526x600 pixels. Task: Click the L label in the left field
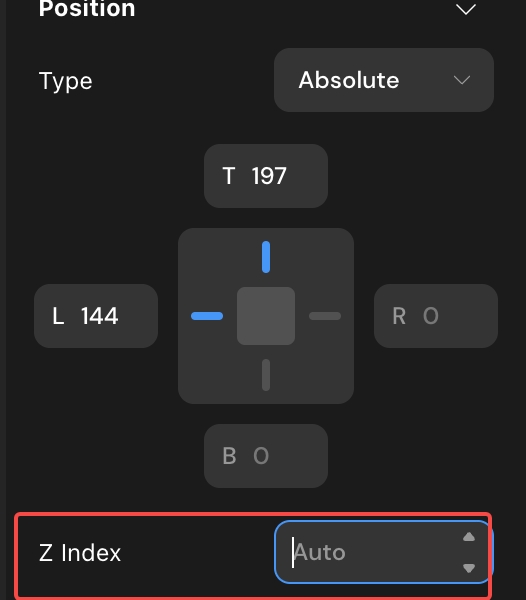[58, 316]
